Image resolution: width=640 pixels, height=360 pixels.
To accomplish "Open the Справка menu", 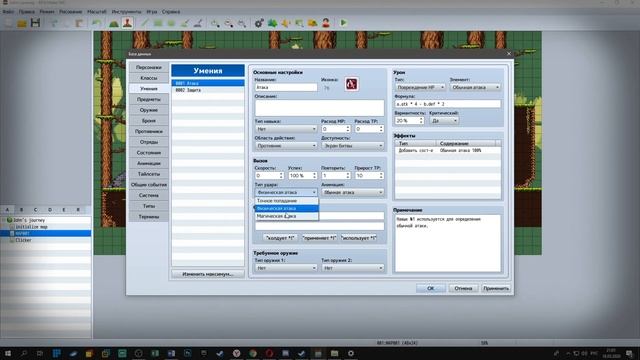I will pyautogui.click(x=171, y=11).
